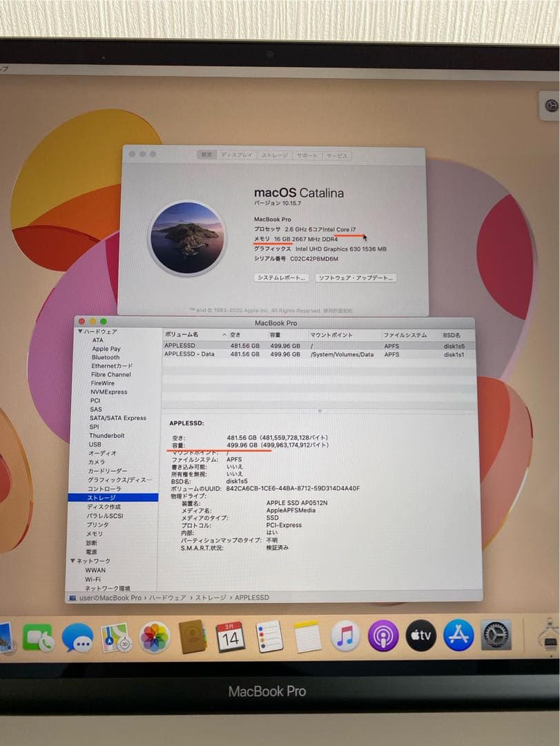The width and height of the screenshot is (560, 746).
Task: Open Podcasts app in Dock
Action: click(383, 635)
